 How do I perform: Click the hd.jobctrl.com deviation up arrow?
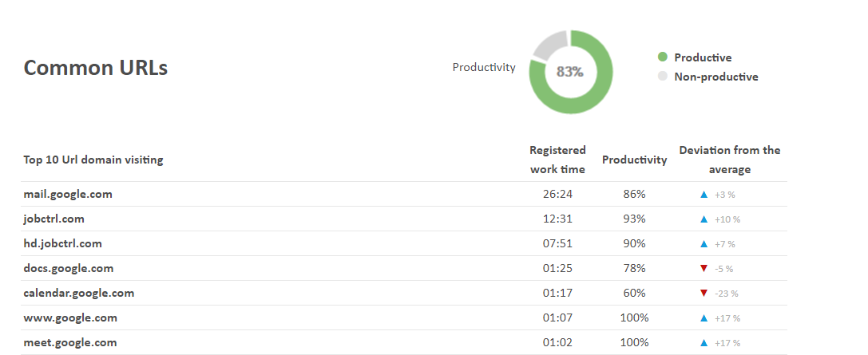pos(704,243)
